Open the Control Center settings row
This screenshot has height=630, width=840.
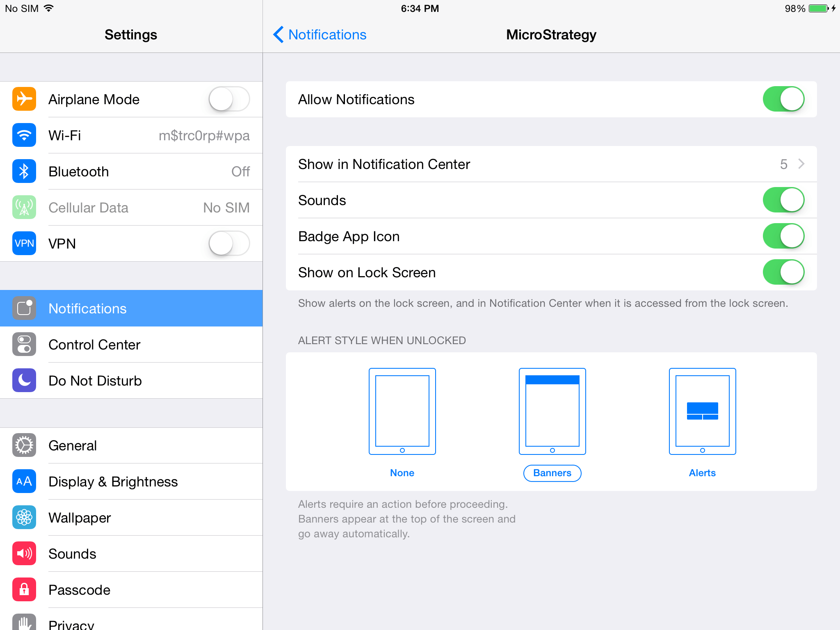click(x=131, y=345)
